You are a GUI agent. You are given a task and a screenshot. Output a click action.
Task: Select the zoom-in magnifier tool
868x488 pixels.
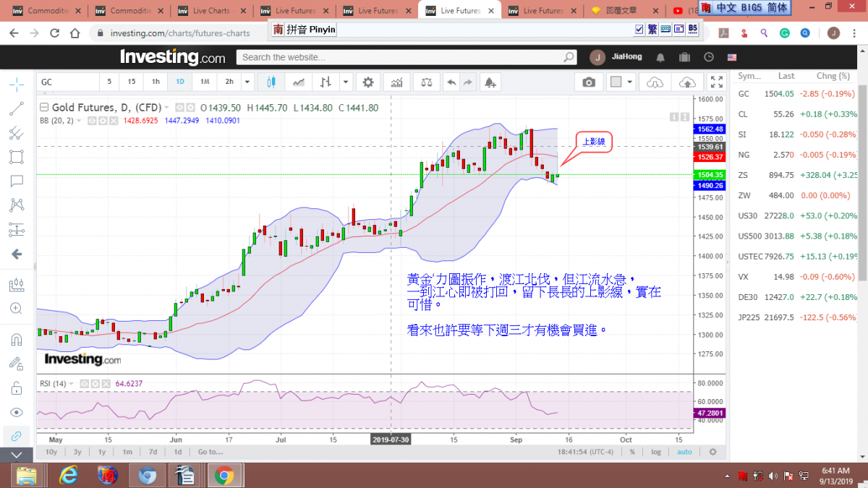click(16, 308)
